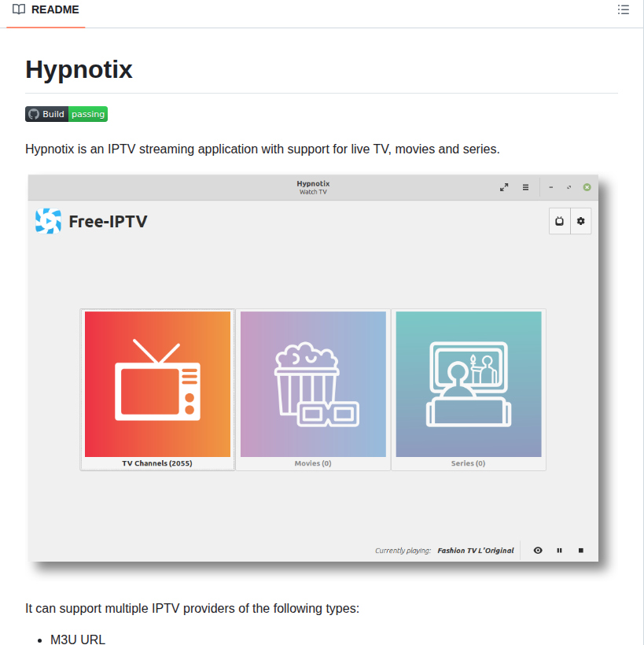Minimize the Hypnotix window
This screenshot has height=645, width=644.
pos(550,187)
